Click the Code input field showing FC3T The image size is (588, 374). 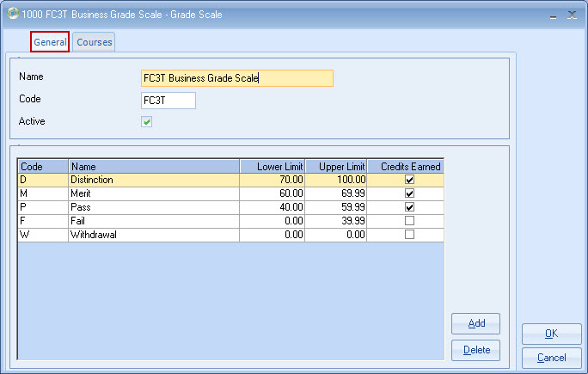[x=168, y=101]
